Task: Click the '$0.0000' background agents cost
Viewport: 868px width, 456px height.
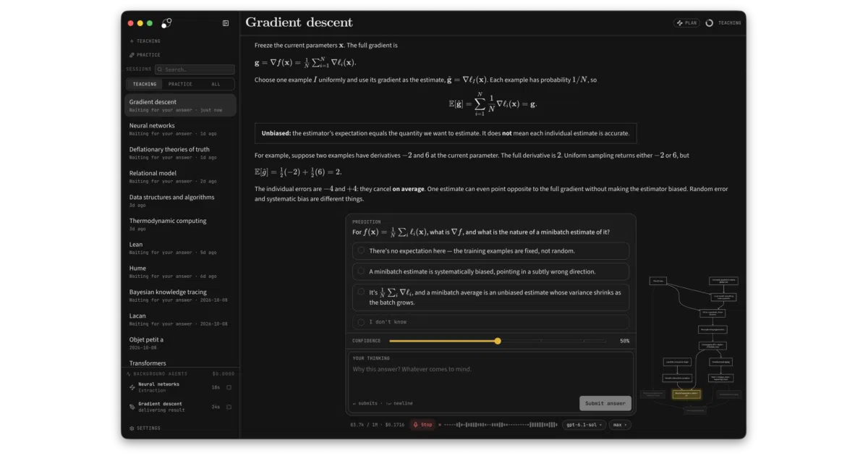Action: (x=224, y=374)
